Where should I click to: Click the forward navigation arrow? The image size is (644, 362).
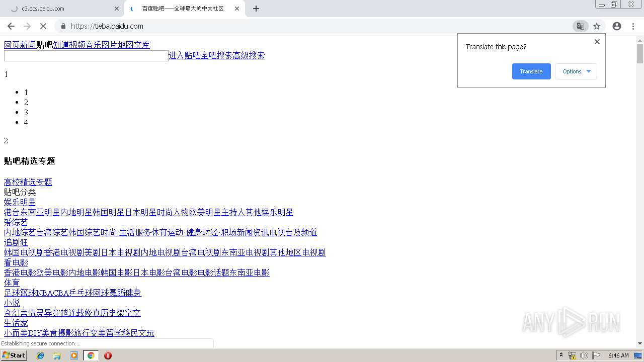(x=27, y=26)
